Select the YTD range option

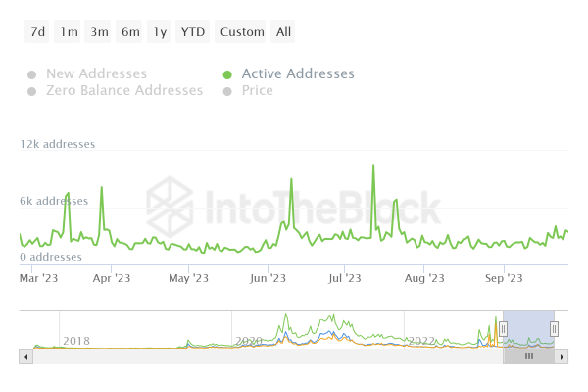point(193,32)
